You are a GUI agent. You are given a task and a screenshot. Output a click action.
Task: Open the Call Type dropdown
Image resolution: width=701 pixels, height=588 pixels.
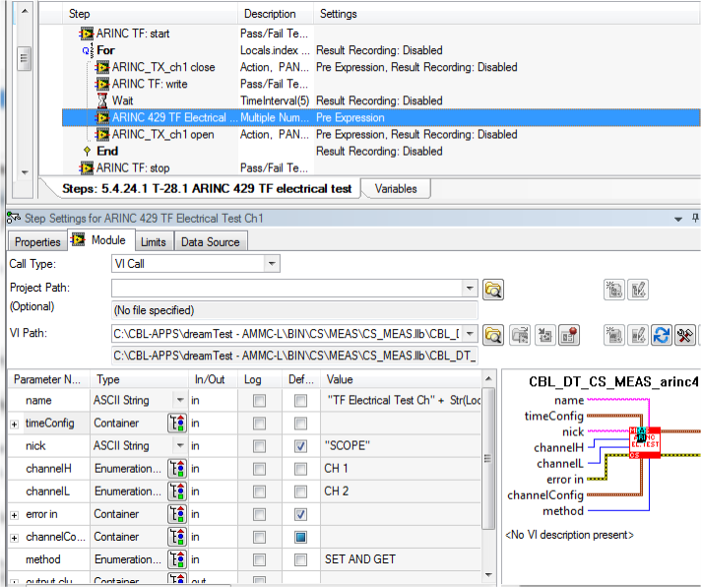(272, 264)
